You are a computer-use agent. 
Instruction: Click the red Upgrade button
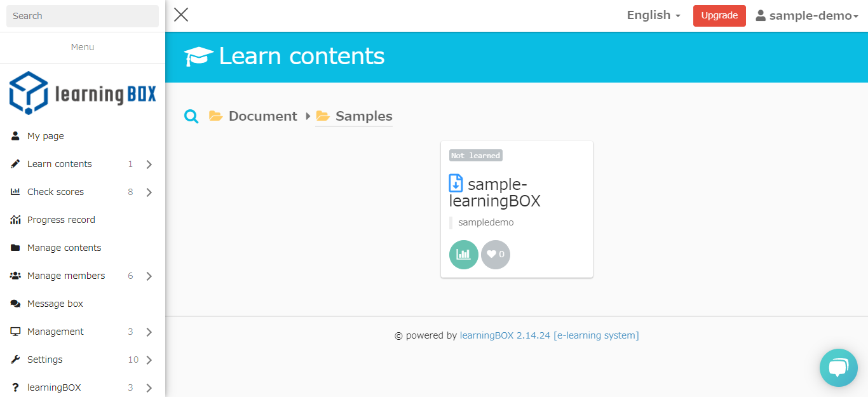[x=719, y=16]
